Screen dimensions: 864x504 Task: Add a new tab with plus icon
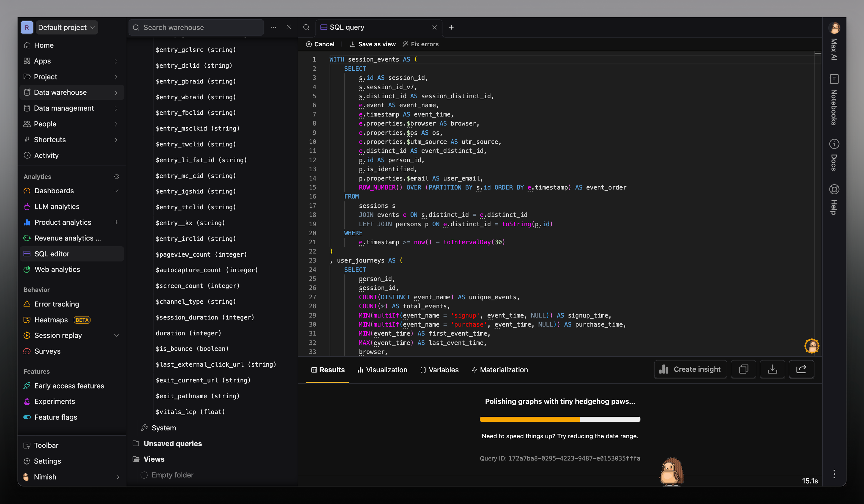pos(451,27)
